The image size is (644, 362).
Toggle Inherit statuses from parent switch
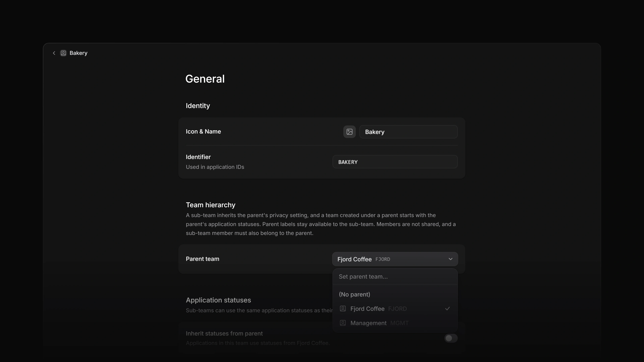(x=451, y=338)
